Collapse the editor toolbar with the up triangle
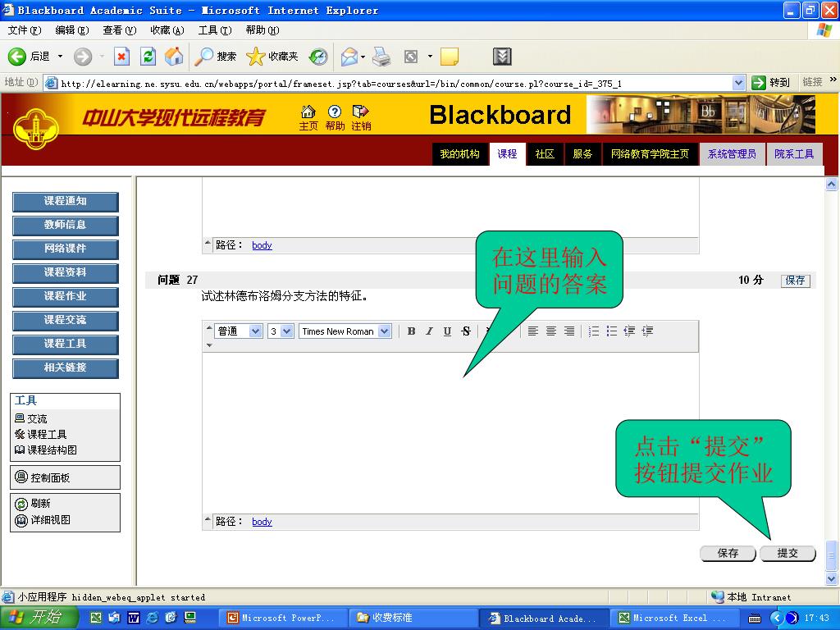This screenshot has width=840, height=630. pyautogui.click(x=209, y=327)
